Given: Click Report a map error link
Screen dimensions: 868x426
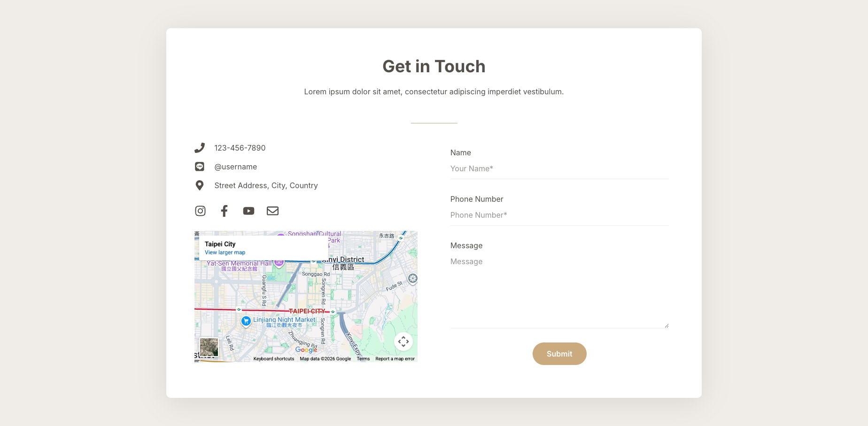Looking at the screenshot, I should [395, 359].
